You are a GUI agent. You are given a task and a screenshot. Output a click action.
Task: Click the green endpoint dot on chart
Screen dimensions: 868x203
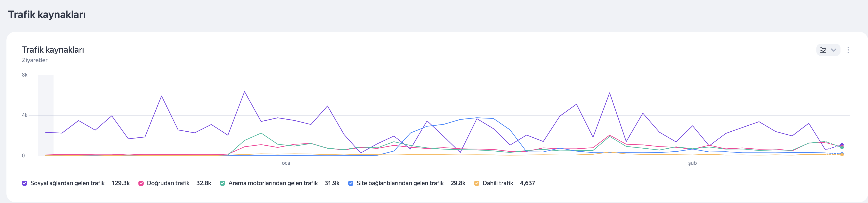point(842,148)
